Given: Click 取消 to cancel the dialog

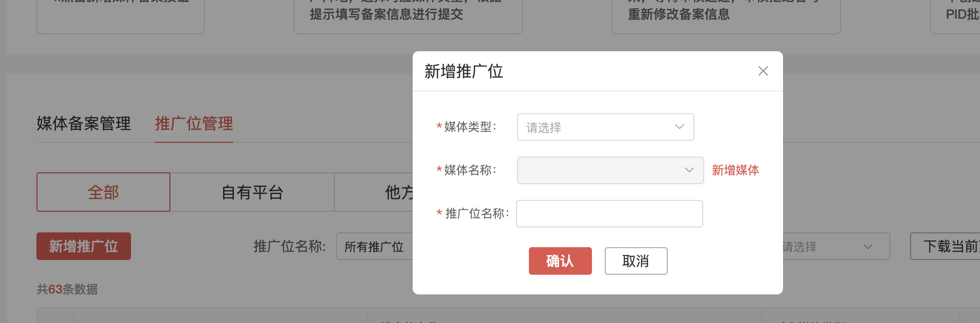Looking at the screenshot, I should tap(636, 261).
